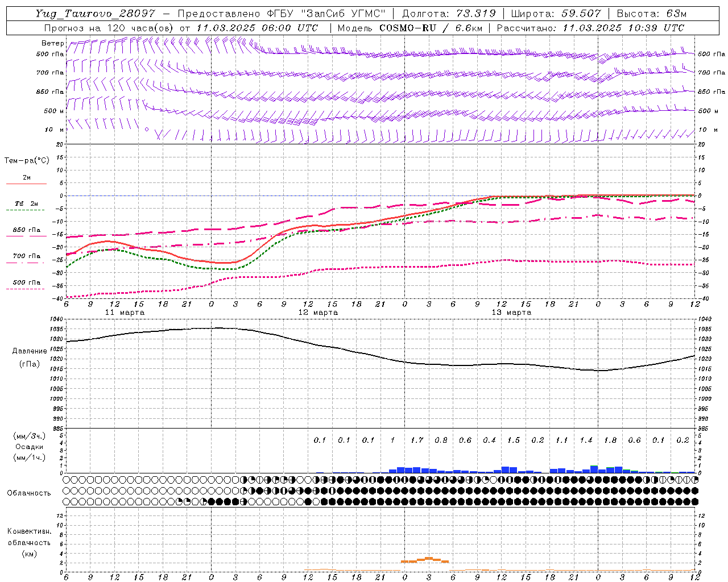Select the latitude value Широта: 59.507
Viewport: 728px width, 582px height.
click(x=556, y=14)
